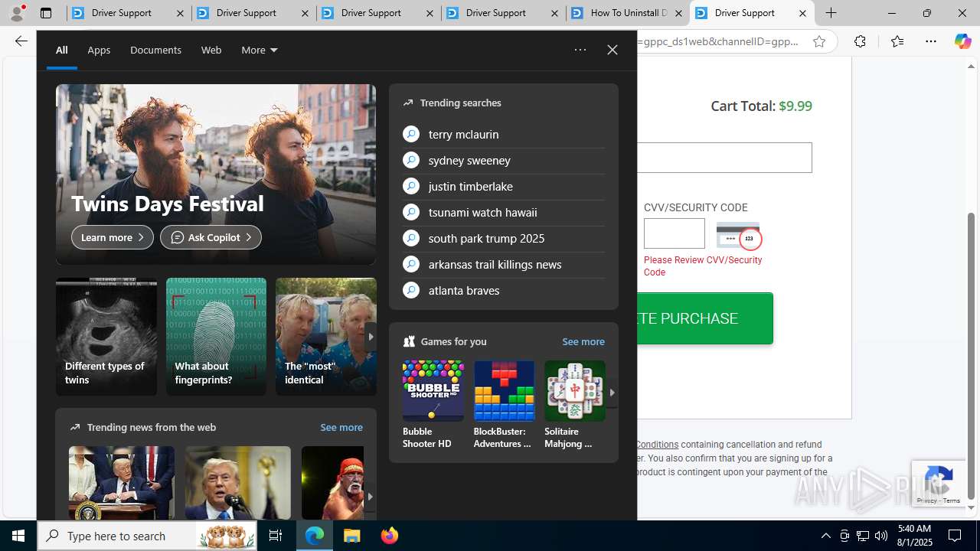Open the Conditions link on the page
The image size is (980, 551).
tap(657, 445)
